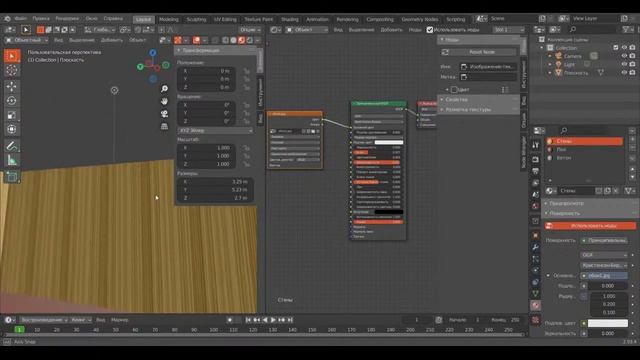Viewport: 640px width, 360px height.
Task: Open the Material properties tab icon
Action: [536, 305]
